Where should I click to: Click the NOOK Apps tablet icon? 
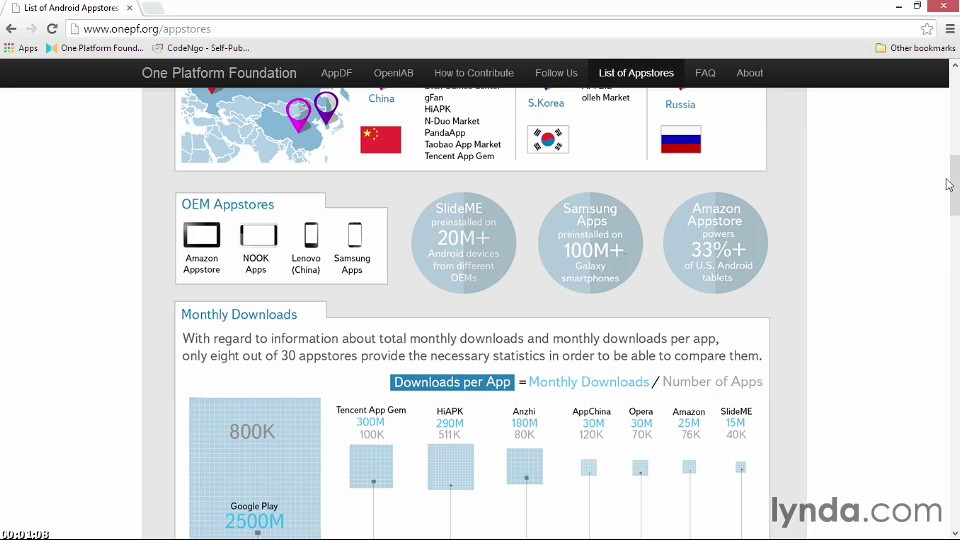258,235
